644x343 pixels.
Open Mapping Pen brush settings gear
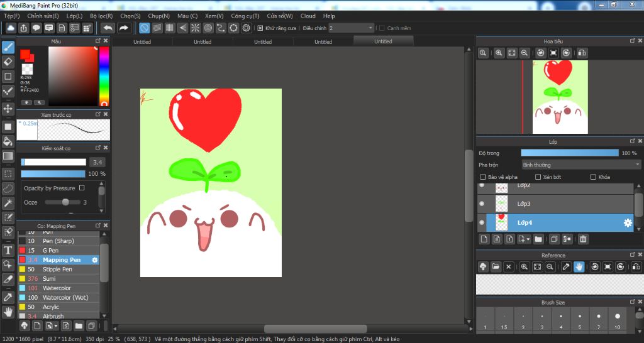click(95, 260)
